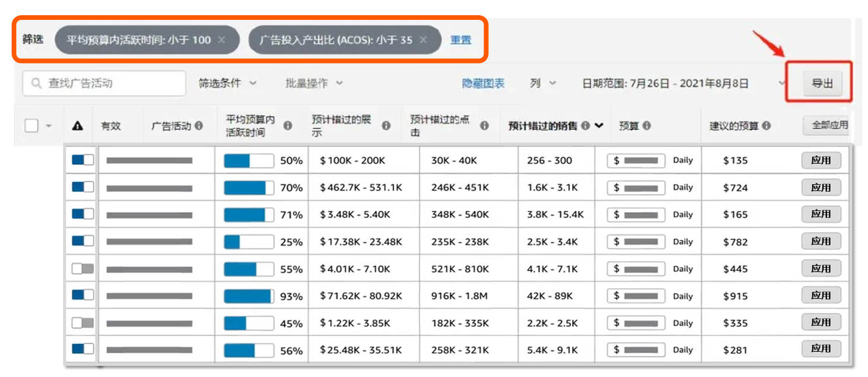Click info icon beside 预算 column header

[x=646, y=126]
